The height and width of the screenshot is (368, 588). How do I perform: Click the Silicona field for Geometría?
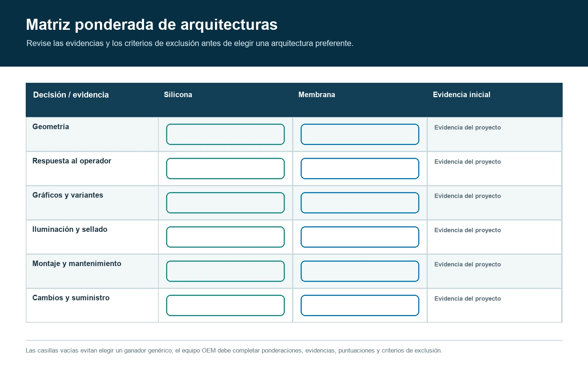(x=225, y=134)
